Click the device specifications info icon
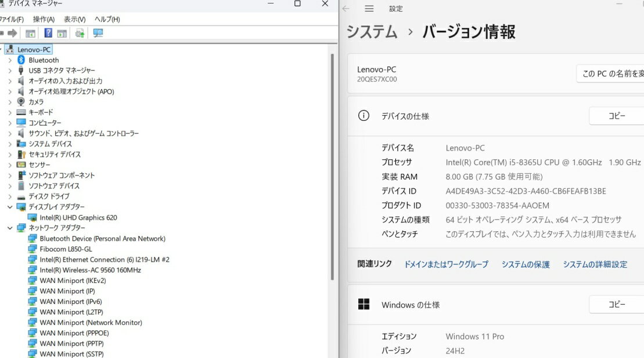Viewport: 644px width, 358px height. point(364,116)
